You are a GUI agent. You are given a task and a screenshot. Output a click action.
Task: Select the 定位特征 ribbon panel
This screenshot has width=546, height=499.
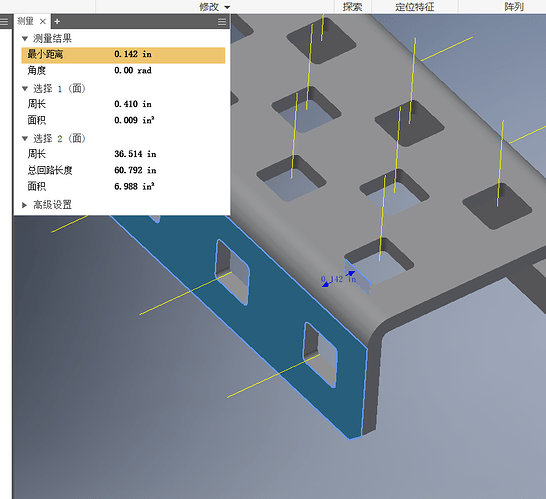point(414,7)
